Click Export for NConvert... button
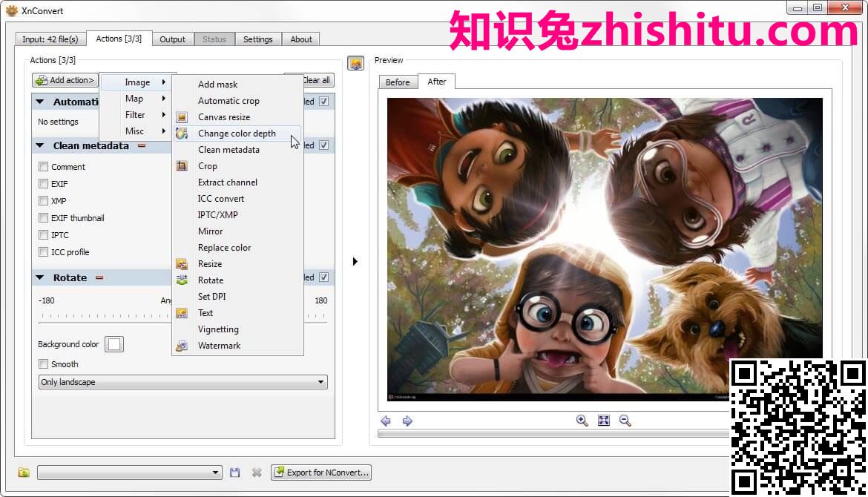 [321, 472]
